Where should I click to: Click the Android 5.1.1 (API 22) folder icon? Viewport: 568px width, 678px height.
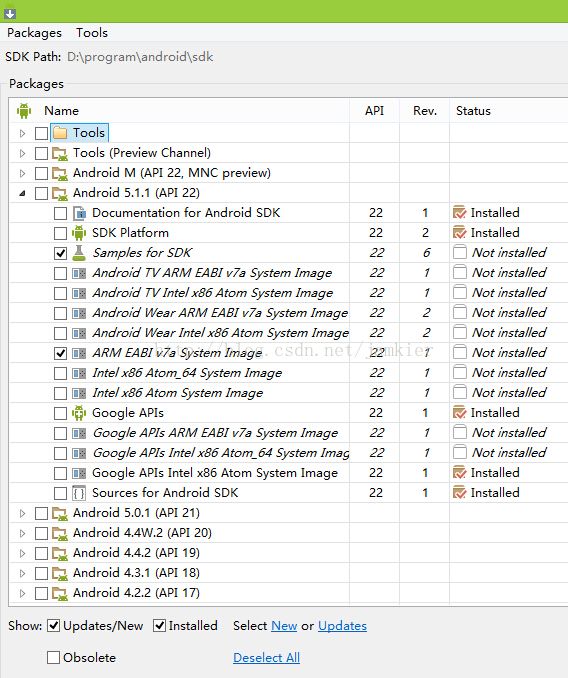(x=60, y=193)
